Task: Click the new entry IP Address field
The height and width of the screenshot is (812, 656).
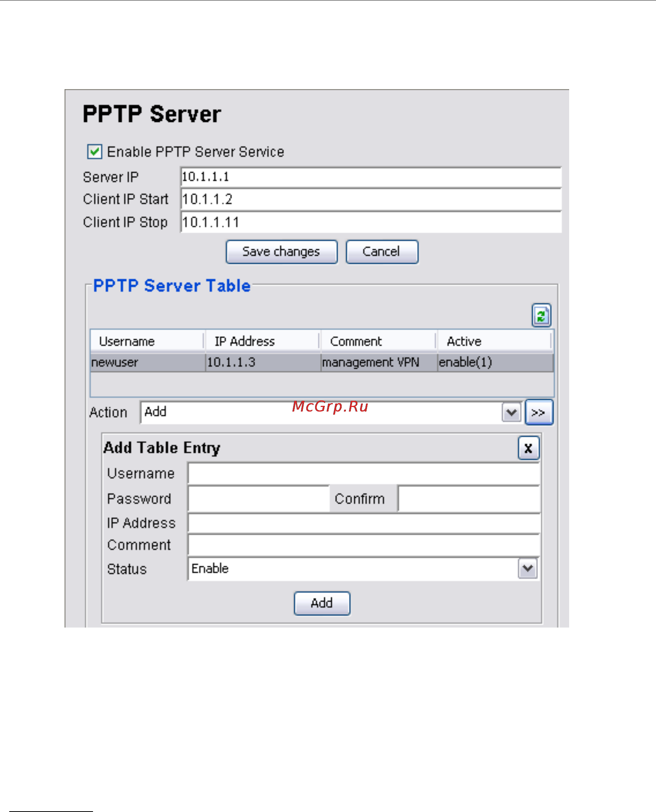Action: pyautogui.click(x=364, y=523)
